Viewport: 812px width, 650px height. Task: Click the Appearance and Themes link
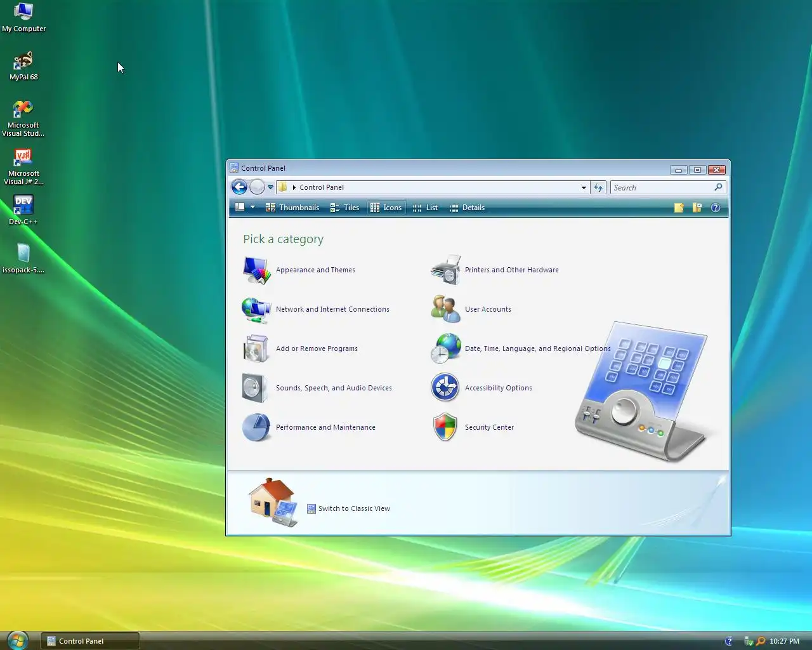click(x=315, y=270)
